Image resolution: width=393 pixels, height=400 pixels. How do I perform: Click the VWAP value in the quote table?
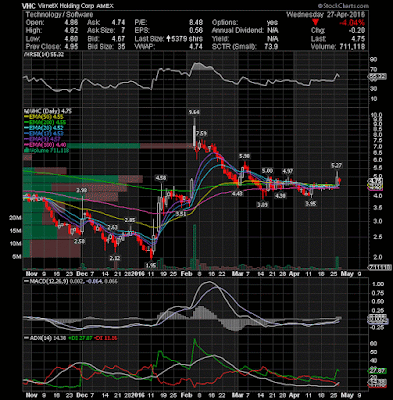(x=196, y=47)
